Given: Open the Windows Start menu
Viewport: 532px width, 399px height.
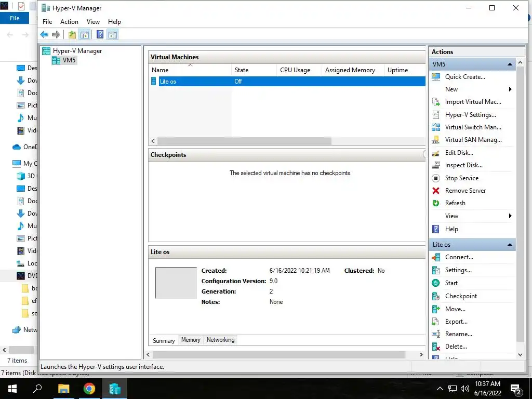Looking at the screenshot, I should click(x=12, y=389).
